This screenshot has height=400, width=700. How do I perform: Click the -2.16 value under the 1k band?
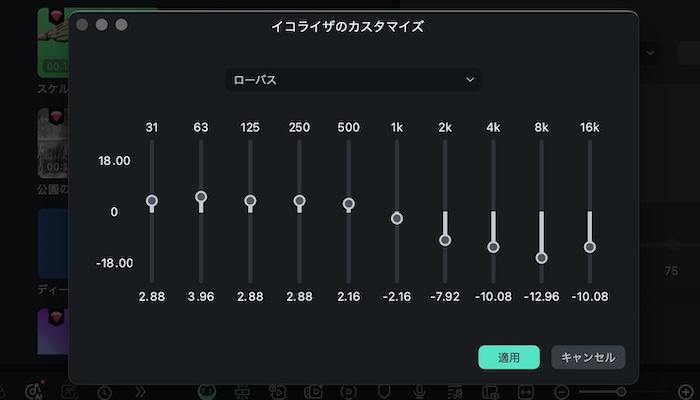click(x=397, y=296)
